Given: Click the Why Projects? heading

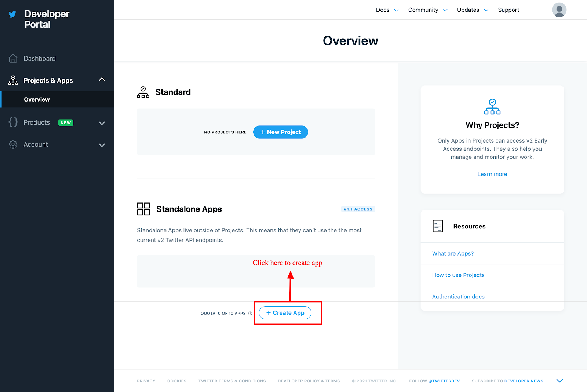Looking at the screenshot, I should pos(492,125).
